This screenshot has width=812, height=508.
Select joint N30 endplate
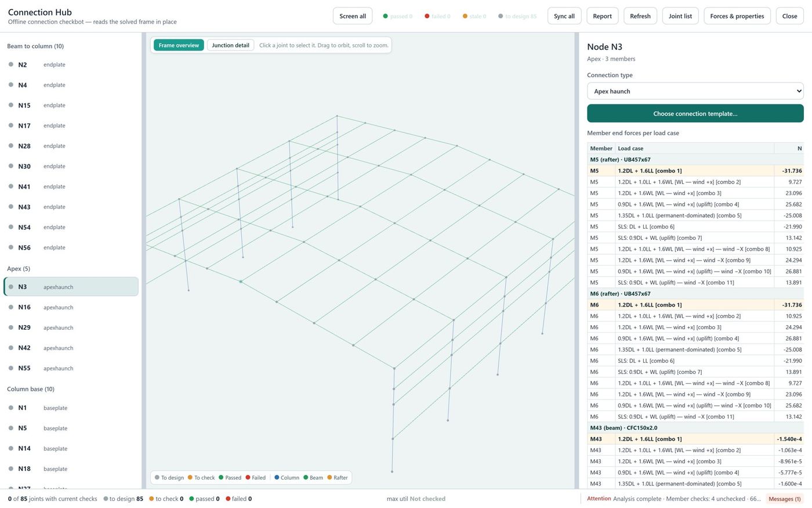(71, 166)
